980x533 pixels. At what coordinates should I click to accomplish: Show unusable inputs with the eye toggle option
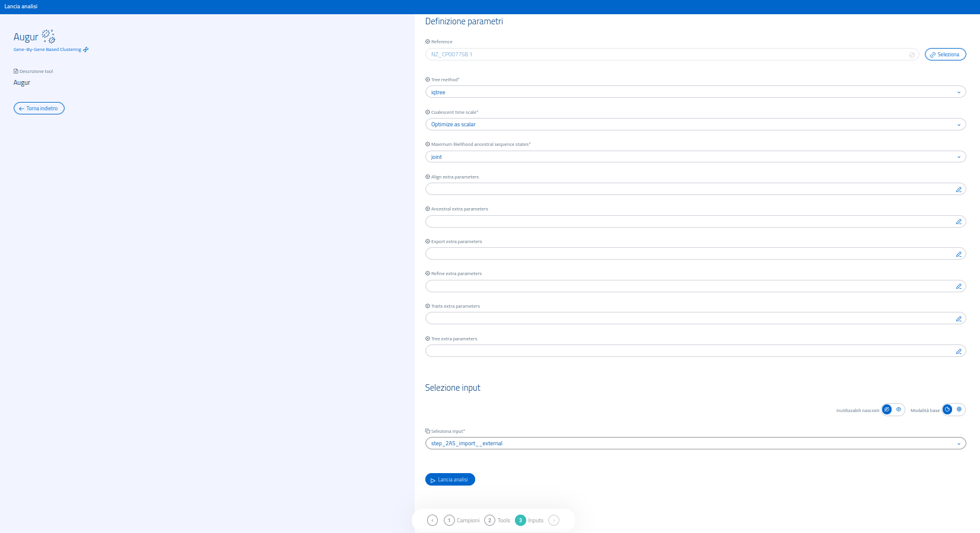pos(899,410)
